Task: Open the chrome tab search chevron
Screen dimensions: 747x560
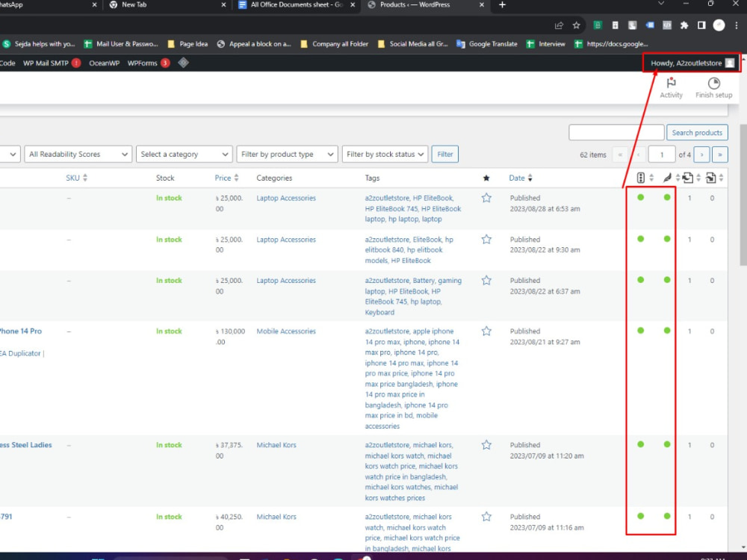Action: coord(661,4)
